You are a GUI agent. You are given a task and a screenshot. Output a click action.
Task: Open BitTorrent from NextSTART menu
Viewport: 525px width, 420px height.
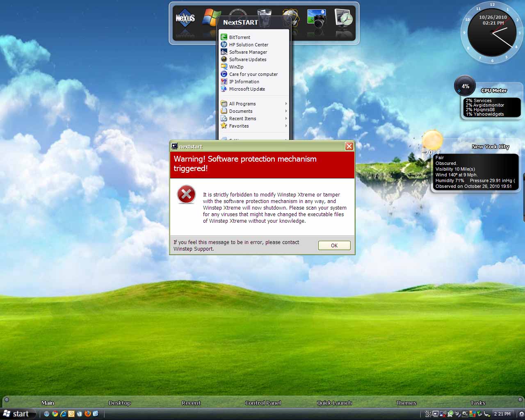pos(240,37)
